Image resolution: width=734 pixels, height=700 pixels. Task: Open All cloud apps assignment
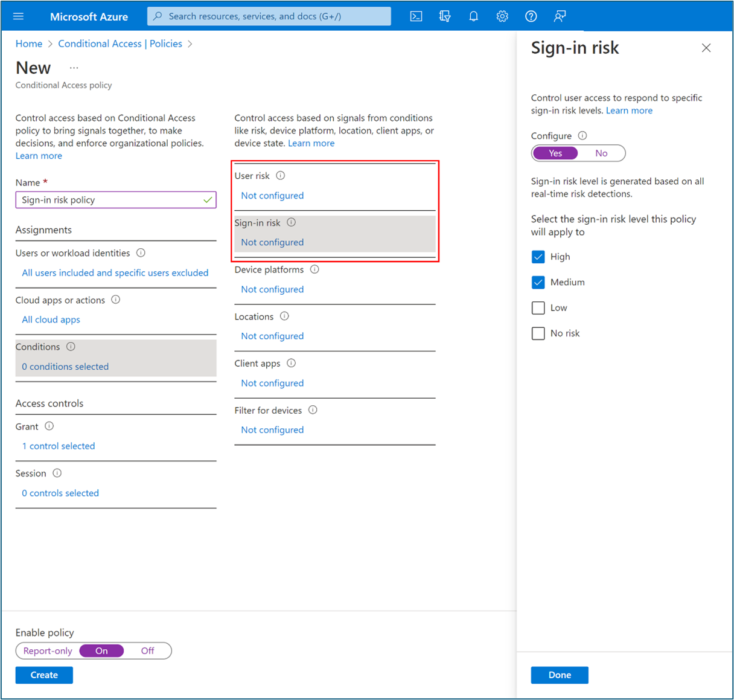pyautogui.click(x=51, y=319)
